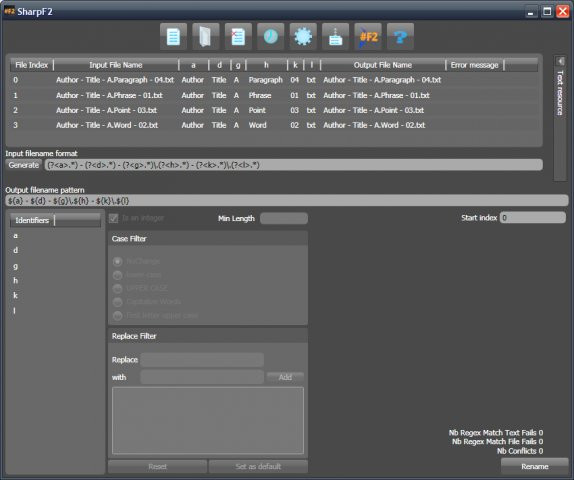The height and width of the screenshot is (480, 574).
Task: Open settings with the gear icon
Action: (x=303, y=37)
